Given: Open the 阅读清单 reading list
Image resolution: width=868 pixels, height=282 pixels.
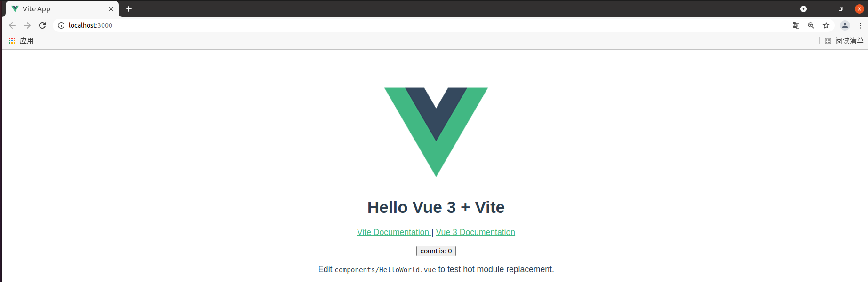Looking at the screenshot, I should pyautogui.click(x=844, y=41).
